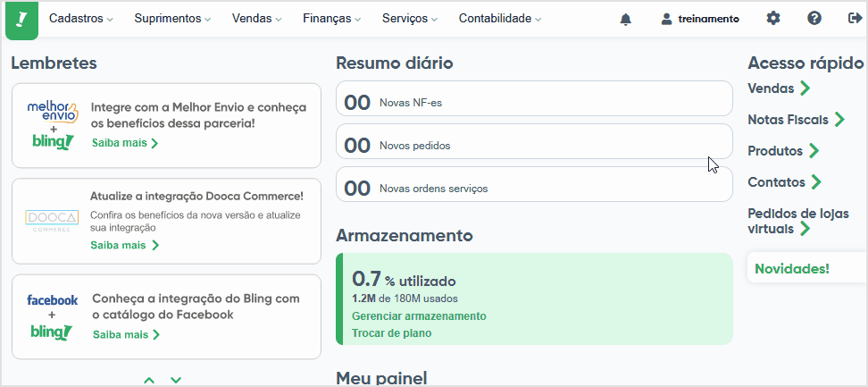Click green arrow next to Contatos
The height and width of the screenshot is (387, 868).
[x=816, y=181]
